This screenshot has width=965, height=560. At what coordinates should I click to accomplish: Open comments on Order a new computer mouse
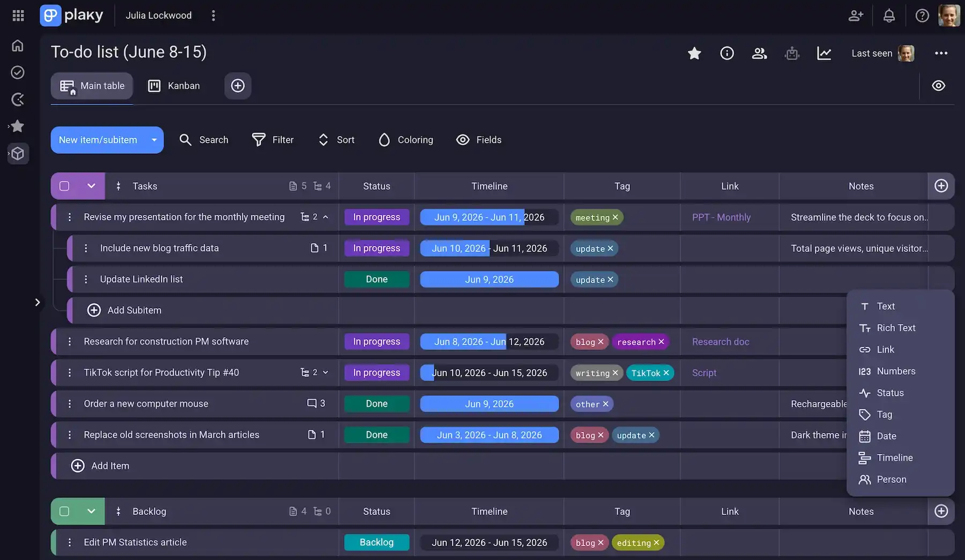click(316, 403)
